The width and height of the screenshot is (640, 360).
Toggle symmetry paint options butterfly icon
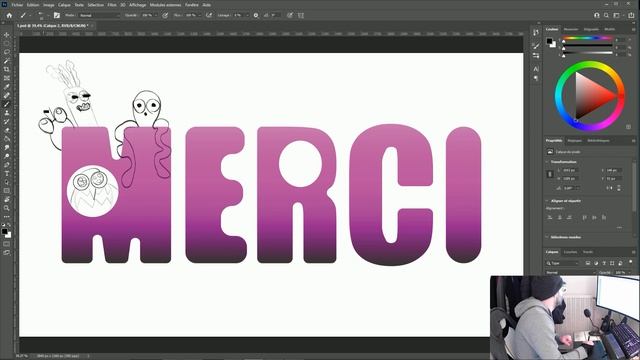coord(301,15)
